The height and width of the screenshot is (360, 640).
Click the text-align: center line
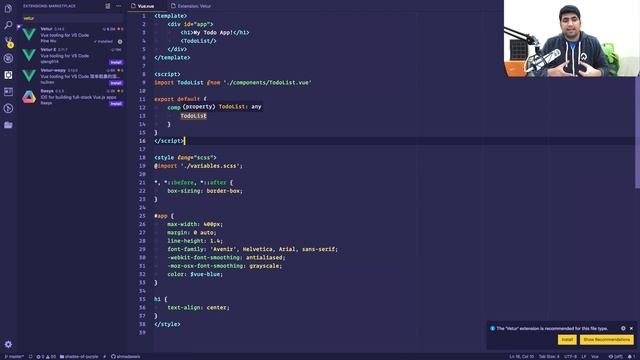tap(198, 307)
